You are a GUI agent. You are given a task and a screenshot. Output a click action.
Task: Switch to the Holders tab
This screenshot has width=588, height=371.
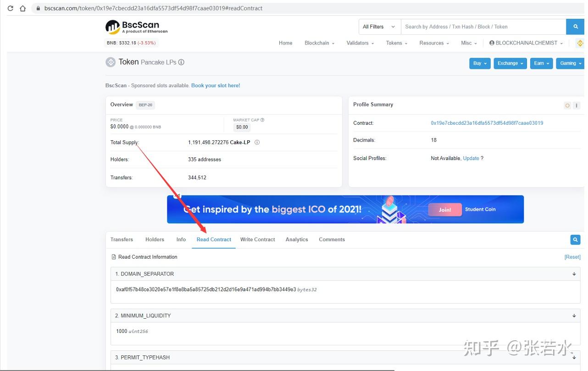pyautogui.click(x=155, y=239)
